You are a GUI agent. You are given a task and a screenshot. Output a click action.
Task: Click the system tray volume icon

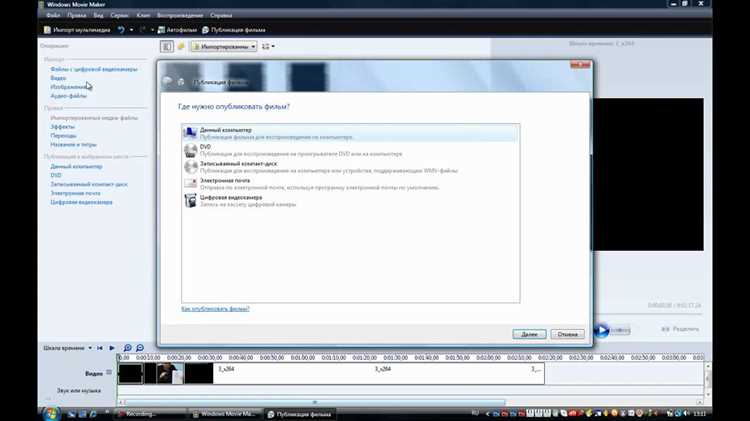(686, 413)
